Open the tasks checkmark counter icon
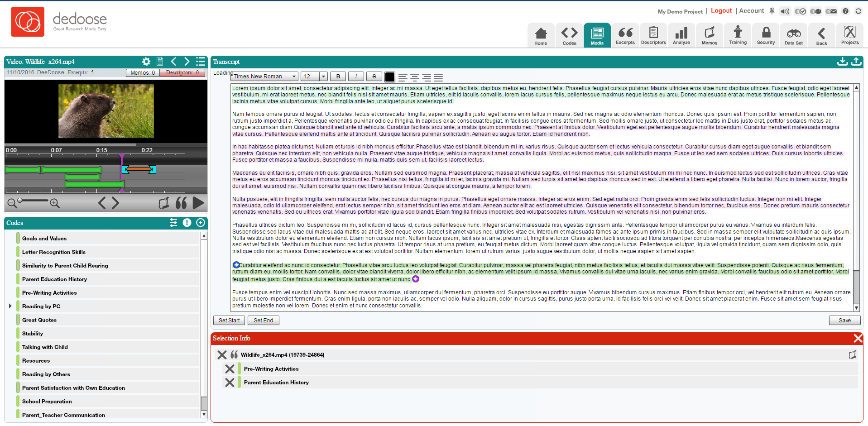Image resolution: width=868 pixels, height=426 pixels. pos(801,11)
